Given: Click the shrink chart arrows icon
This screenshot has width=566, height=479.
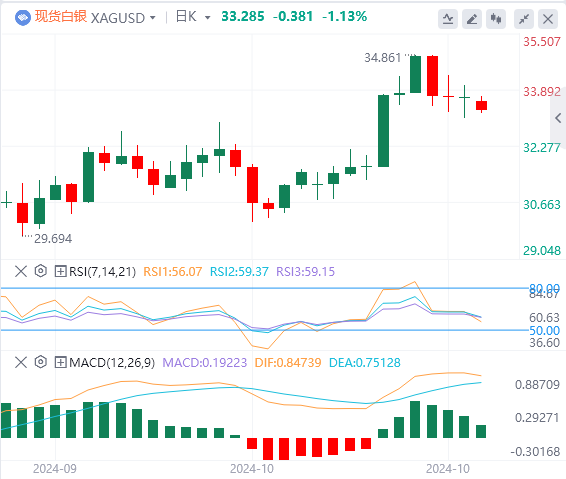Looking at the screenshot, I should point(524,19).
